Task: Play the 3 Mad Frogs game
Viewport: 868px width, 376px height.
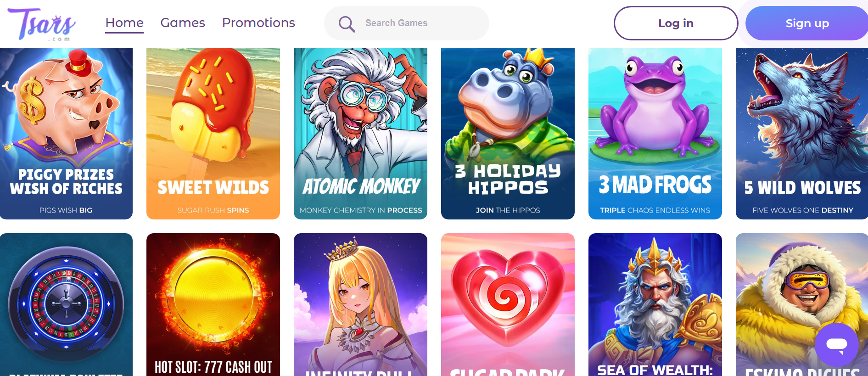Action: 655,133
